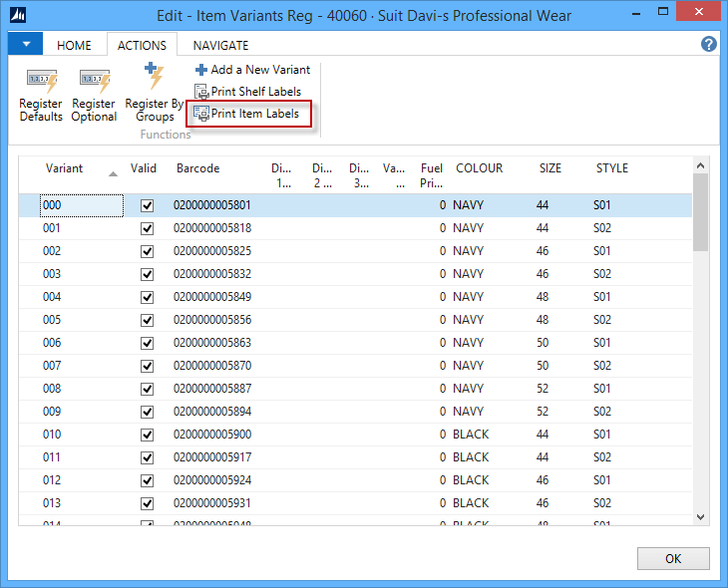Open the blue application menu dropdown
The width and height of the screenshot is (728, 588).
tap(25, 45)
